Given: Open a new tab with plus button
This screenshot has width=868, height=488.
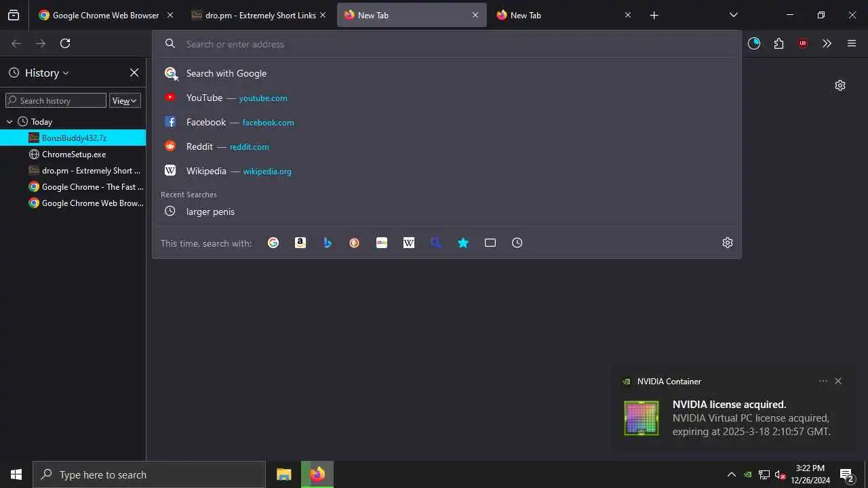Looking at the screenshot, I should point(654,15).
